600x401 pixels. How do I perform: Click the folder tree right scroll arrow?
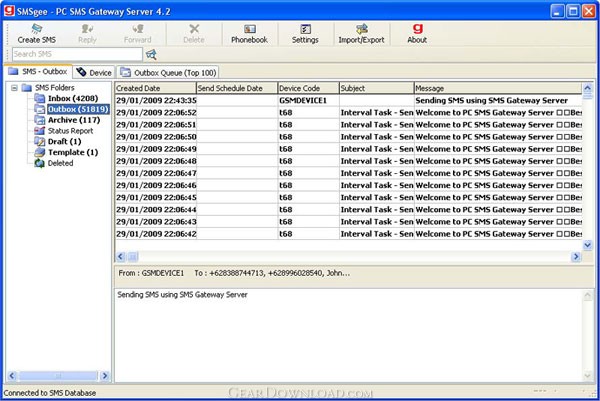pyautogui.click(x=105, y=376)
